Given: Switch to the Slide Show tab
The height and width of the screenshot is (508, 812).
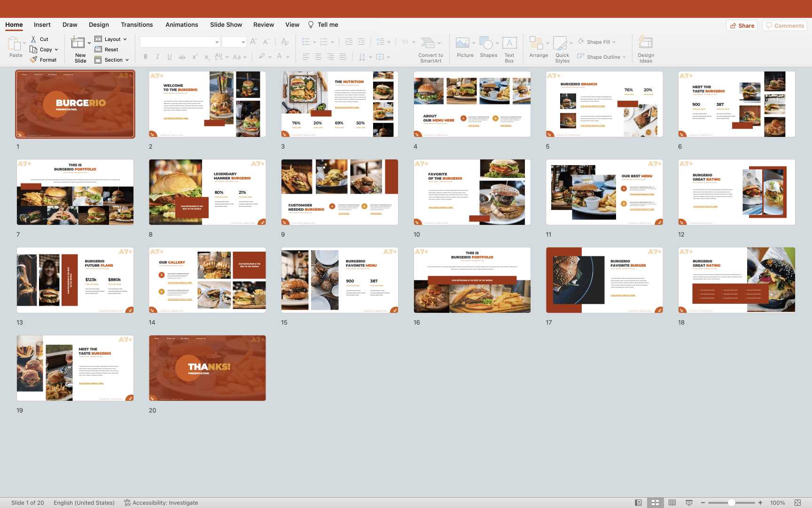Looking at the screenshot, I should coord(226,25).
